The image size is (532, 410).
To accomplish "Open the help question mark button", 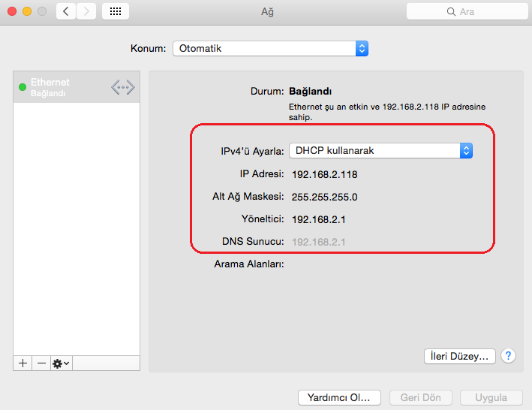I will pos(509,356).
